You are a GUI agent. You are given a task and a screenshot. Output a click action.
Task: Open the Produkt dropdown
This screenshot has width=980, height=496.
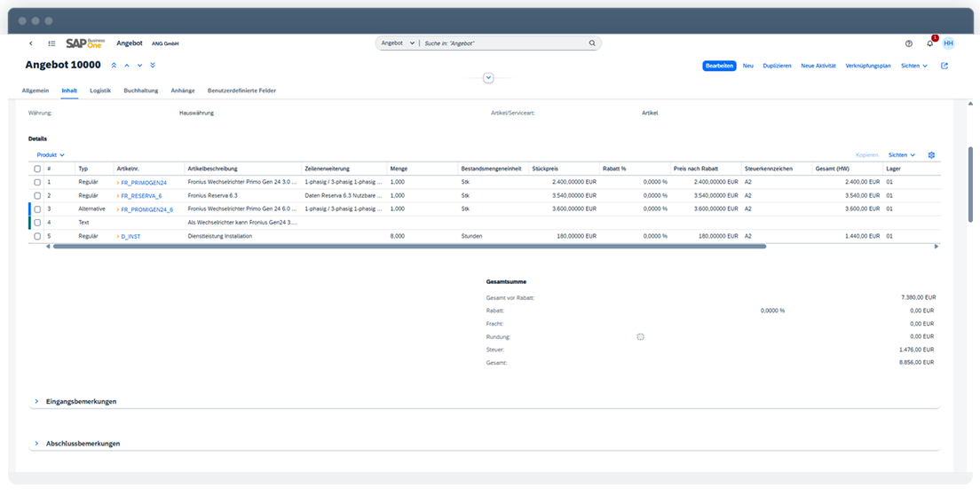pos(51,155)
